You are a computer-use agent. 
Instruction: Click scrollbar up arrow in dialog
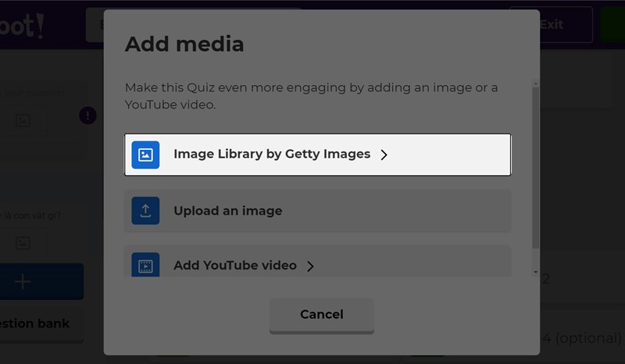535,84
